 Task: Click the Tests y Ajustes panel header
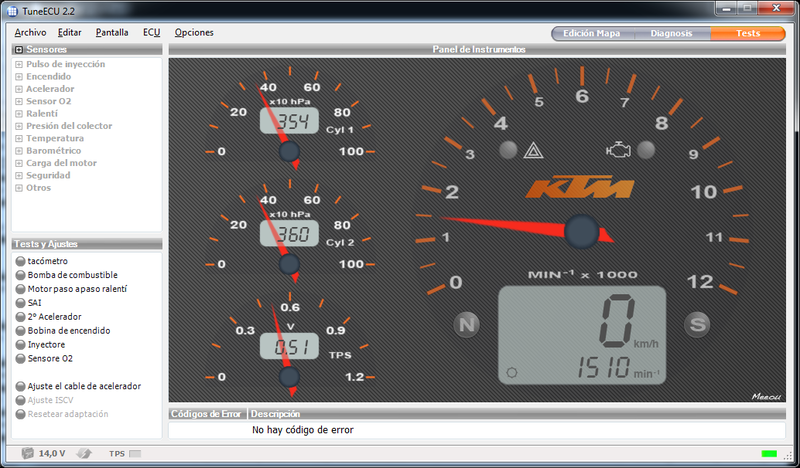87,244
